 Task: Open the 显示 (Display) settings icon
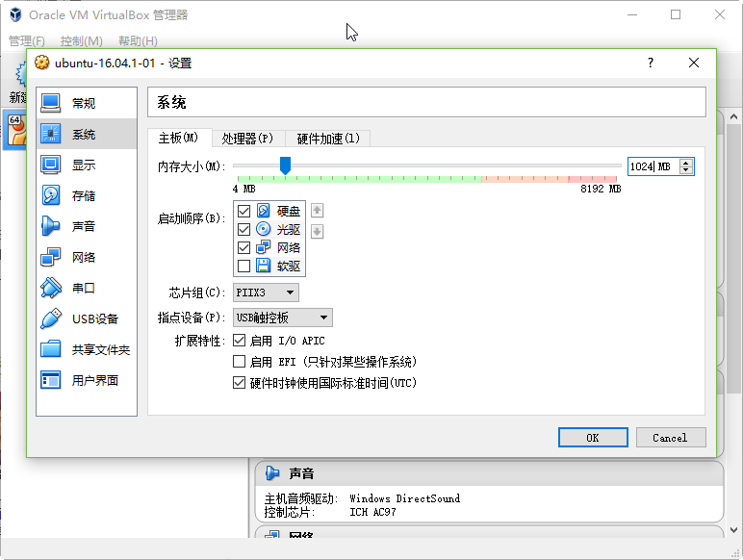pyautogui.click(x=51, y=165)
